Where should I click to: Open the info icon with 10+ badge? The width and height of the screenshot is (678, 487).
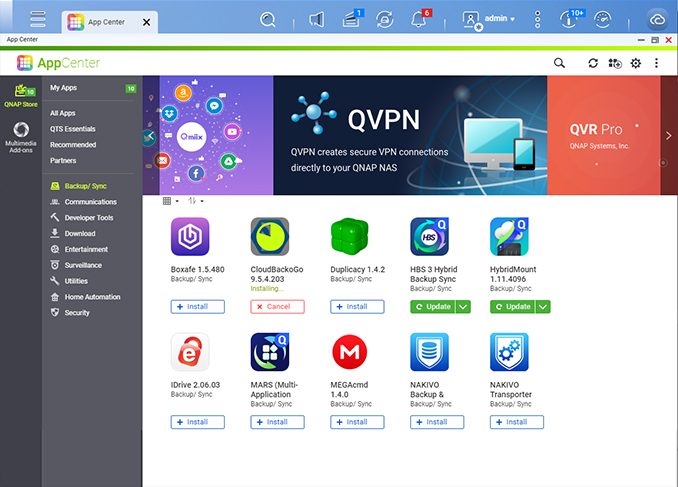[571, 19]
